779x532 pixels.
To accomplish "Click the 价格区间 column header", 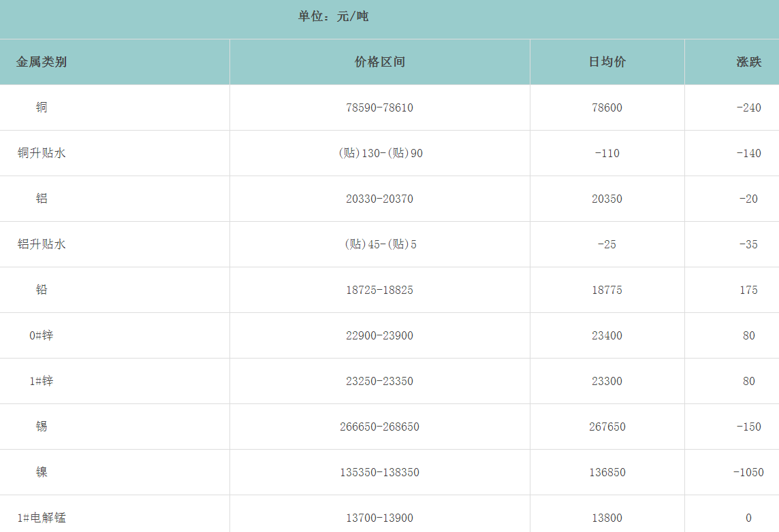I will pos(379,62).
